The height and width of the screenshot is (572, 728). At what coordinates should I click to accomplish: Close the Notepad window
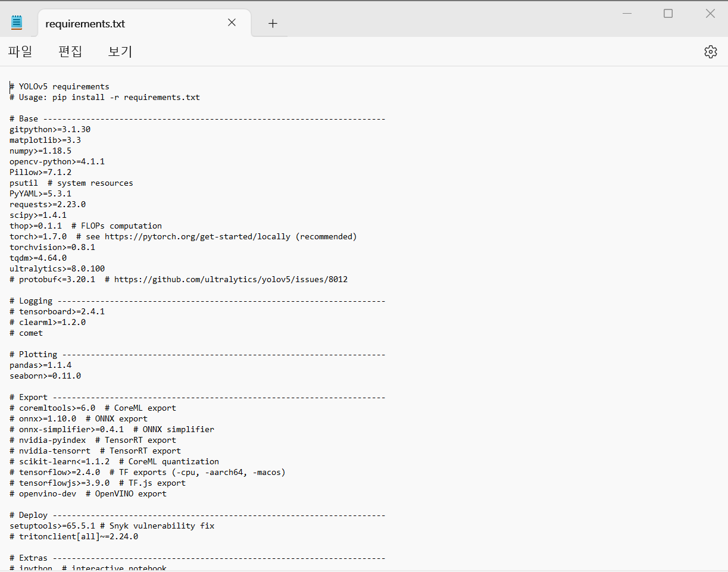coord(710,13)
